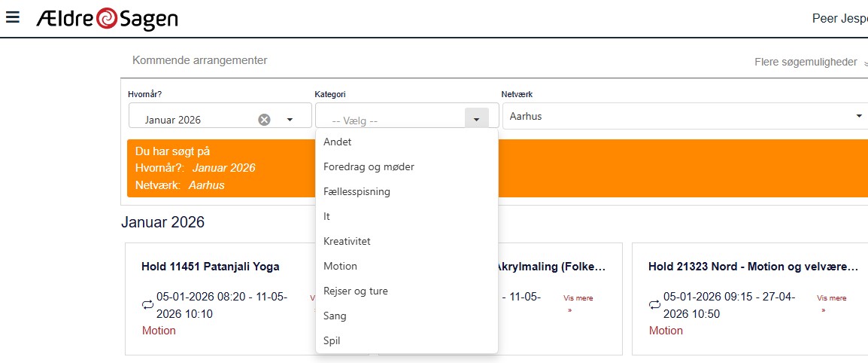Collapse the Kategori dropdown arrow
This screenshot has width=868, height=363.
click(x=476, y=119)
